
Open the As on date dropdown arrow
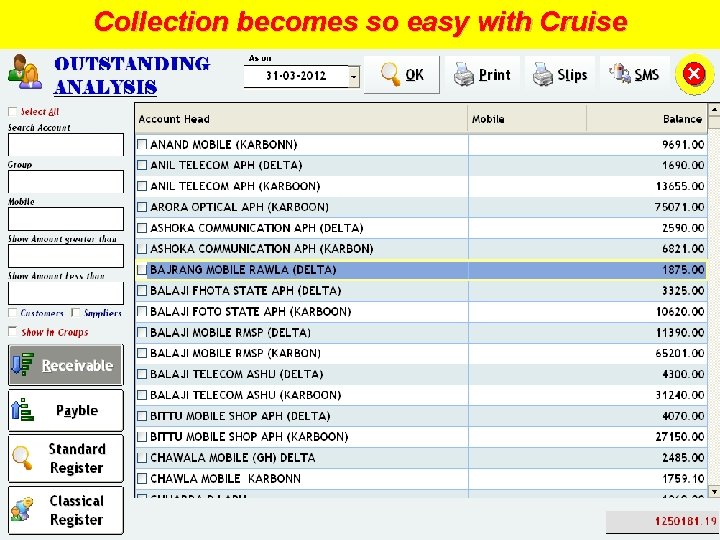coord(354,76)
